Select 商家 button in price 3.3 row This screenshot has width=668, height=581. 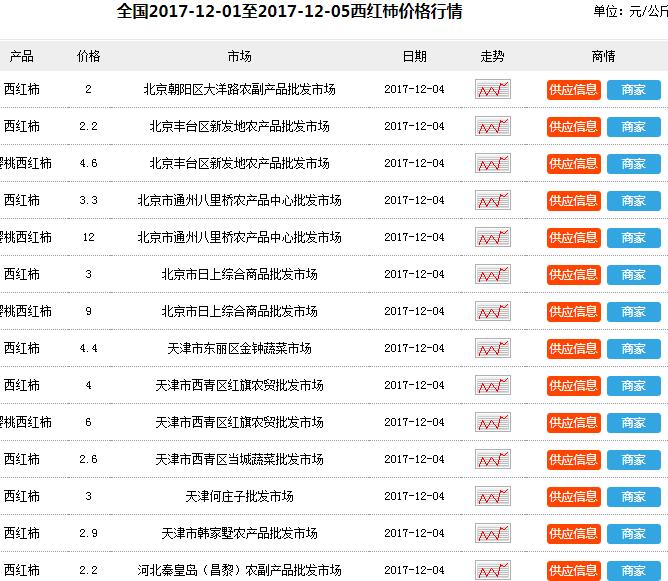[x=633, y=201]
